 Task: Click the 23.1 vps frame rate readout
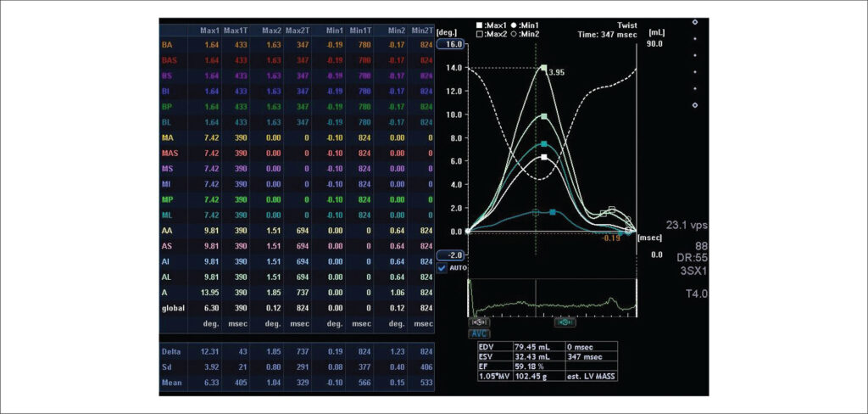(x=688, y=226)
